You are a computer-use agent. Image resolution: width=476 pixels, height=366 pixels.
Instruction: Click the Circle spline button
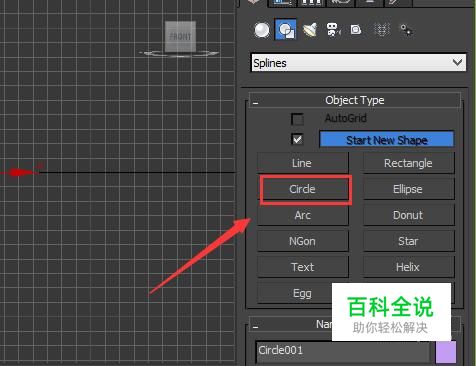pos(303,189)
